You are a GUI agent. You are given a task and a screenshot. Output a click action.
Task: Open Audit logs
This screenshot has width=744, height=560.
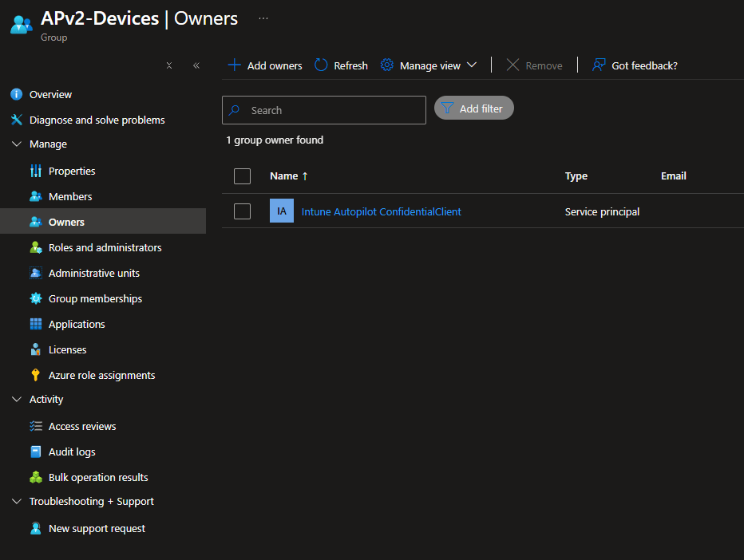click(72, 452)
